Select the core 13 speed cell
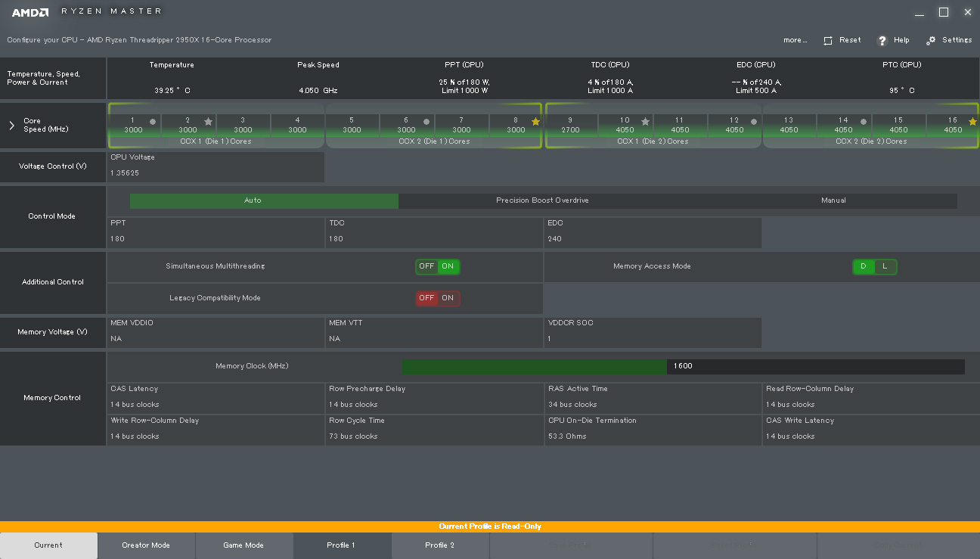Viewport: 980px width, 559px height. pos(789,125)
